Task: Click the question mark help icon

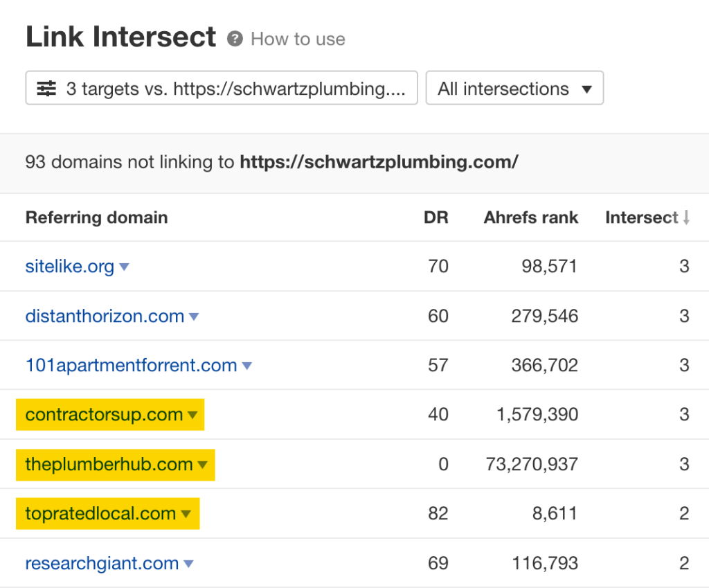Action: [x=235, y=39]
